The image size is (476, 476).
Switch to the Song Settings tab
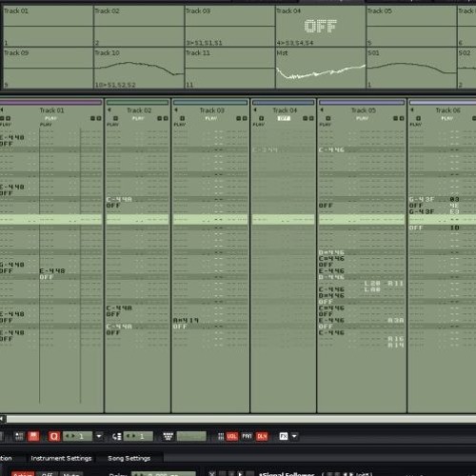click(x=129, y=458)
